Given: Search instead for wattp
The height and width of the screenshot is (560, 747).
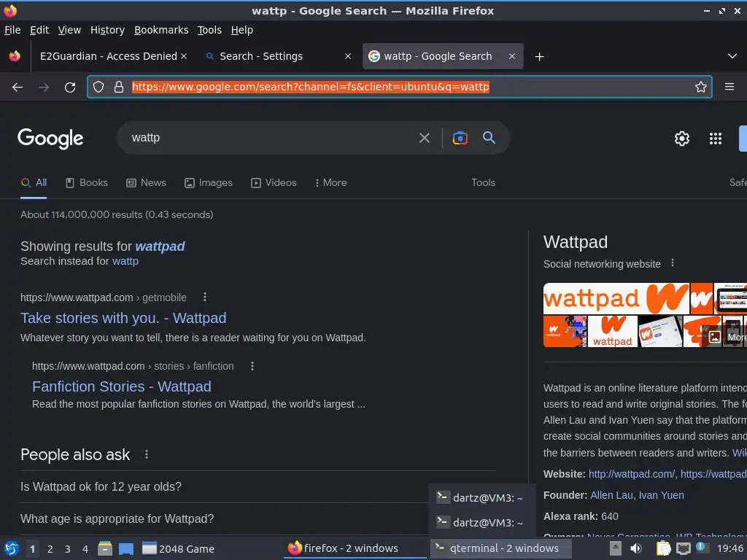Looking at the screenshot, I should click(x=125, y=261).
